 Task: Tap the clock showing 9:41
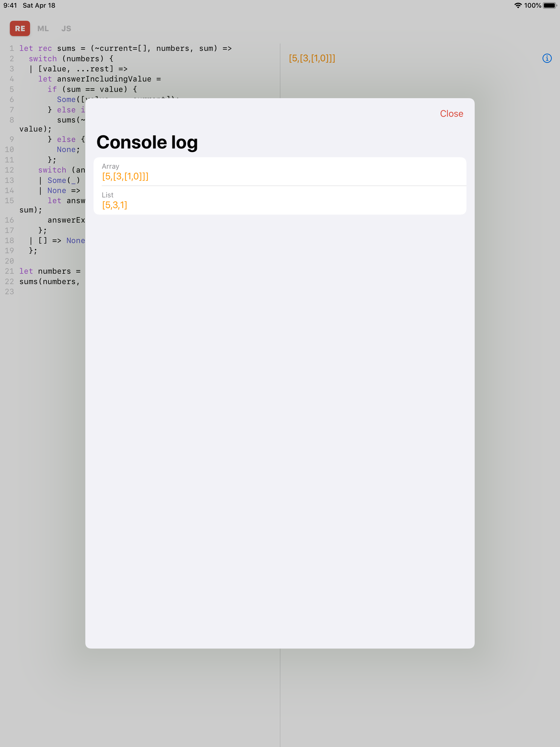[10, 5]
